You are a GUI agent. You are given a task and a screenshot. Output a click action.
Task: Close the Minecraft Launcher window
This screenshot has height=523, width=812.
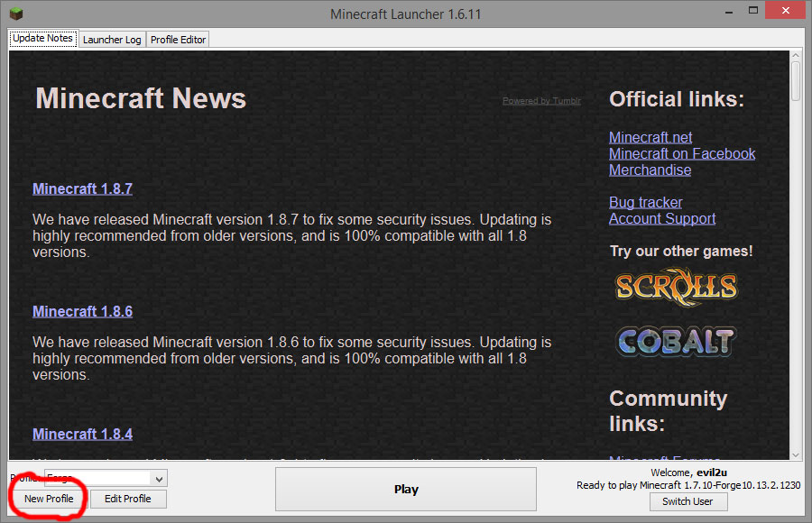pyautogui.click(x=786, y=10)
